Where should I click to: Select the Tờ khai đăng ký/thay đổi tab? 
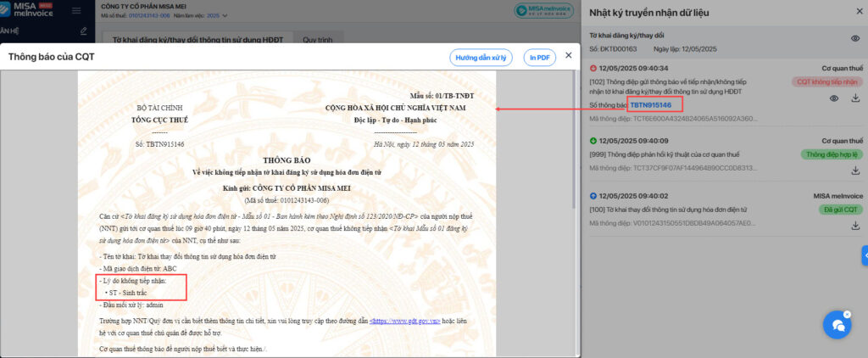(198, 40)
